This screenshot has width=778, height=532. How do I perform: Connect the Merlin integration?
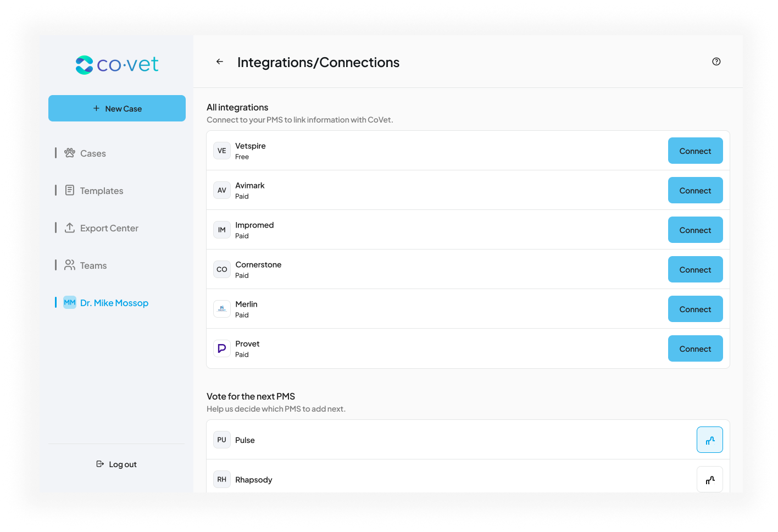696,309
